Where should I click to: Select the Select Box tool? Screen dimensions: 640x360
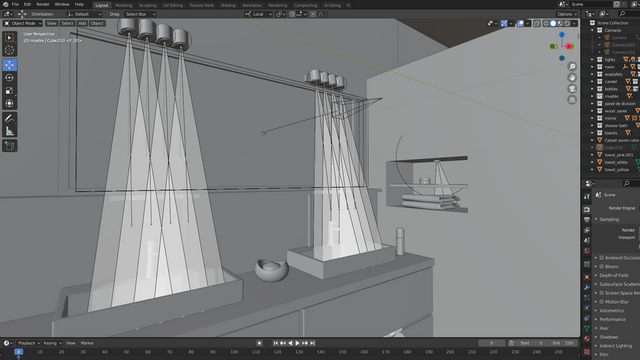(9, 38)
